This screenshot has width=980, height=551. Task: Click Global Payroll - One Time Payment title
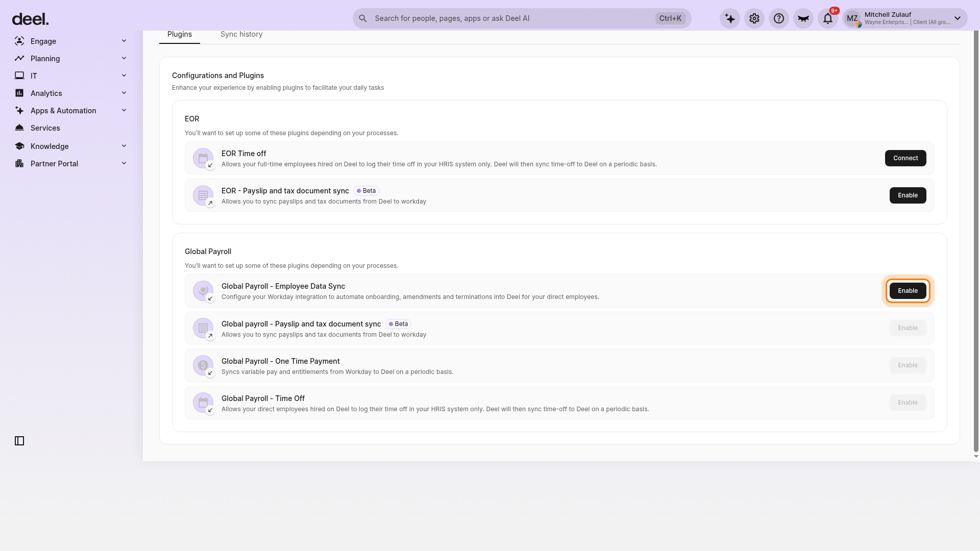point(280,361)
